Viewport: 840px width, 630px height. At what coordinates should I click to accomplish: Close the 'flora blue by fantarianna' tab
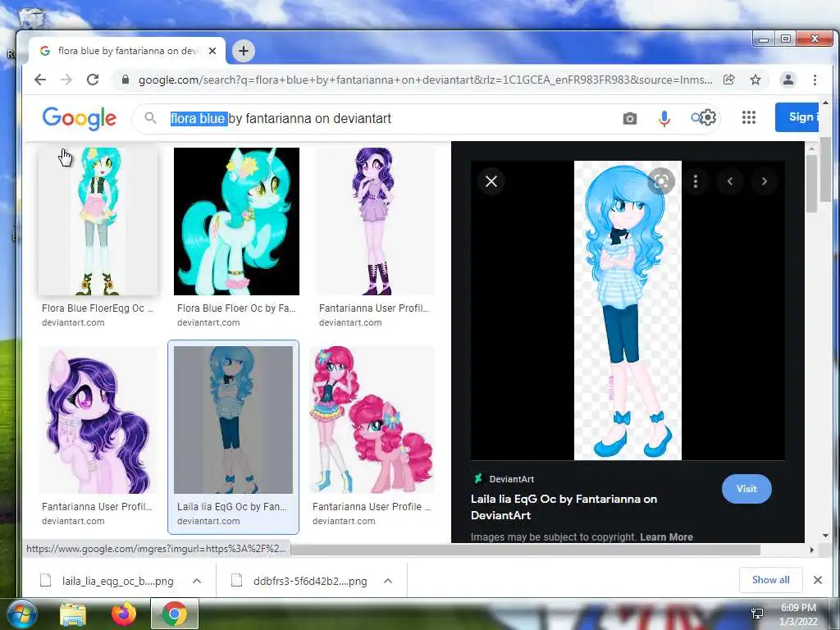[212, 51]
